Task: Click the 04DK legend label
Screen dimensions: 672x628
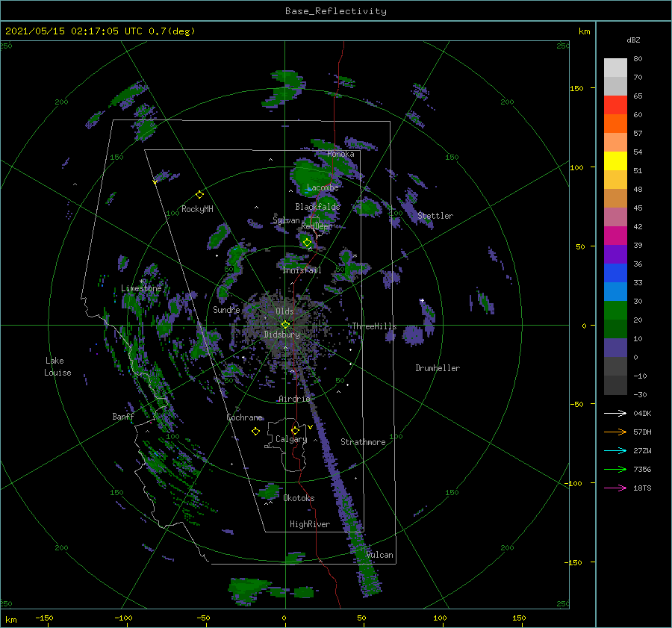Action: coord(642,413)
